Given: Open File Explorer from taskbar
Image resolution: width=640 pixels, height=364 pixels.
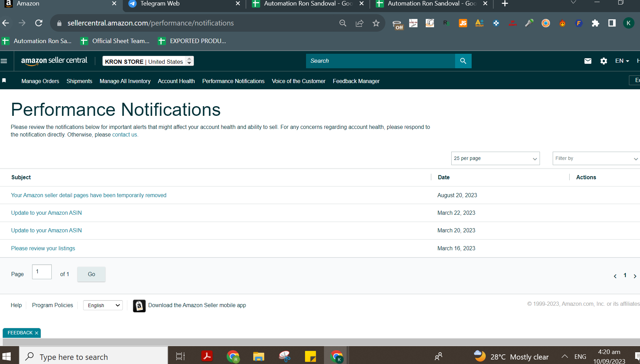Looking at the screenshot, I should 258,356.
